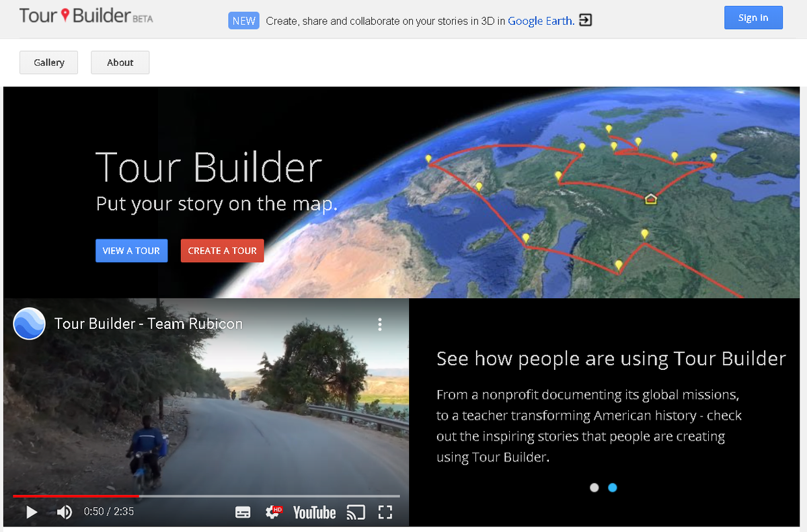Click the Sign in button
The height and width of the screenshot is (532, 807).
tap(753, 17)
